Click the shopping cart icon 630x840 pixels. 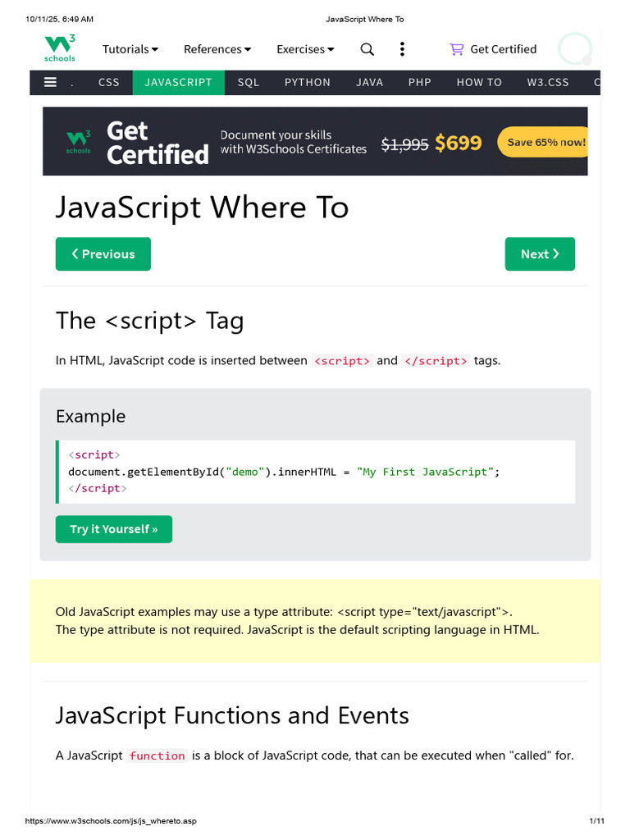coord(456,49)
